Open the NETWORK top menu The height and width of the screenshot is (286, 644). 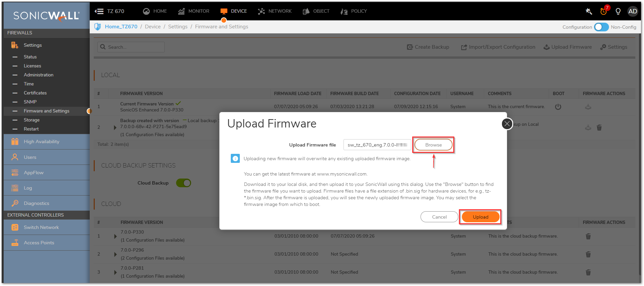[x=275, y=11]
